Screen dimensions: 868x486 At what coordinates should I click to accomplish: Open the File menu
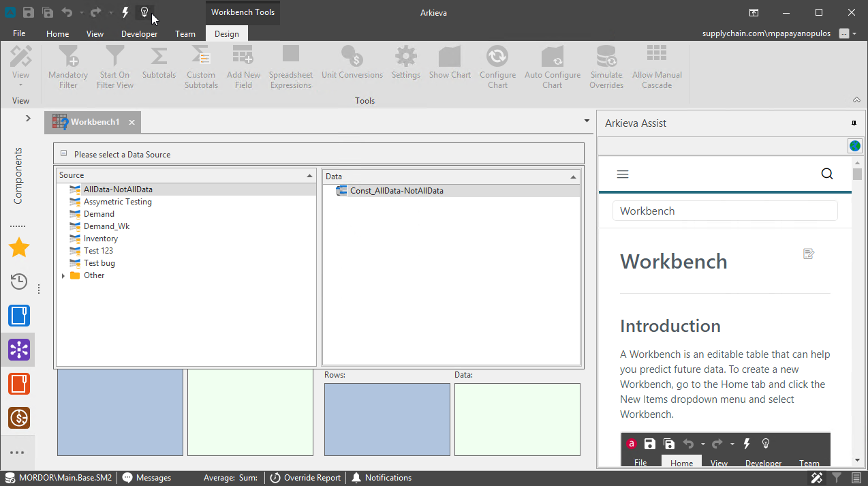pos(19,33)
